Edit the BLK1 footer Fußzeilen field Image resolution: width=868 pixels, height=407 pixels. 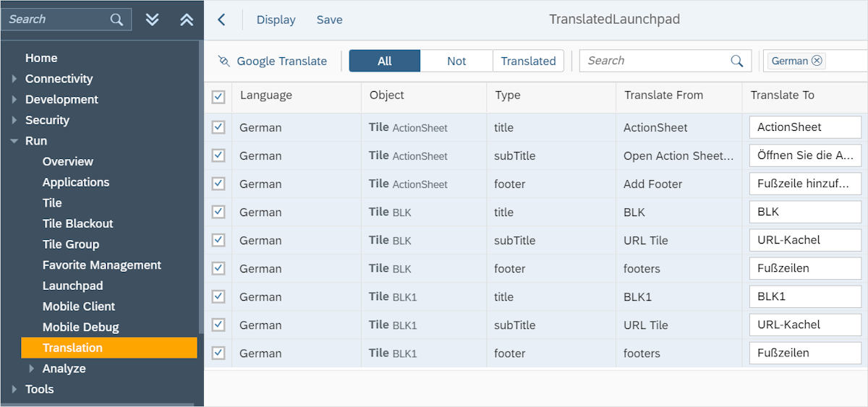(x=805, y=353)
